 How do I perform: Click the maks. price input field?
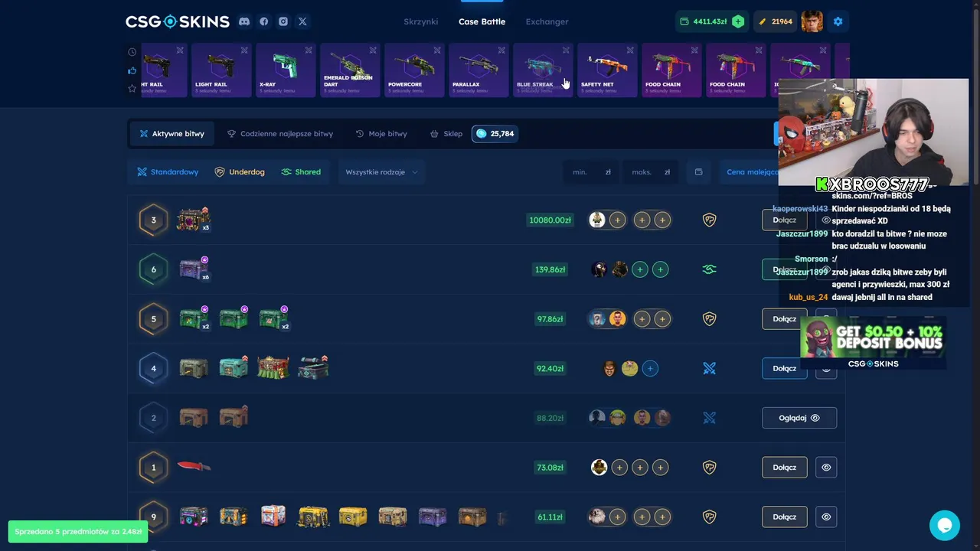pyautogui.click(x=651, y=172)
